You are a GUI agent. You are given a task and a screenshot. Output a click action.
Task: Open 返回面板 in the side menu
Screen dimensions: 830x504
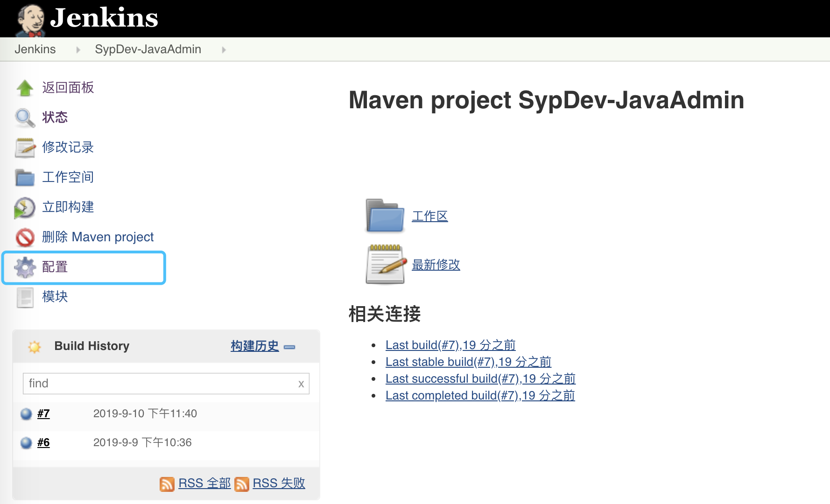[68, 87]
